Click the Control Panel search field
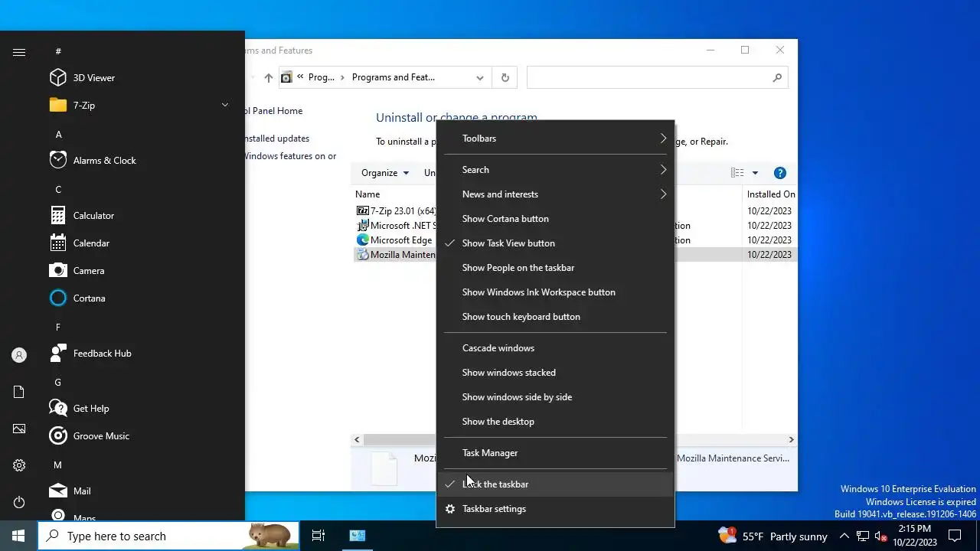The height and width of the screenshot is (551, 980). coord(657,77)
